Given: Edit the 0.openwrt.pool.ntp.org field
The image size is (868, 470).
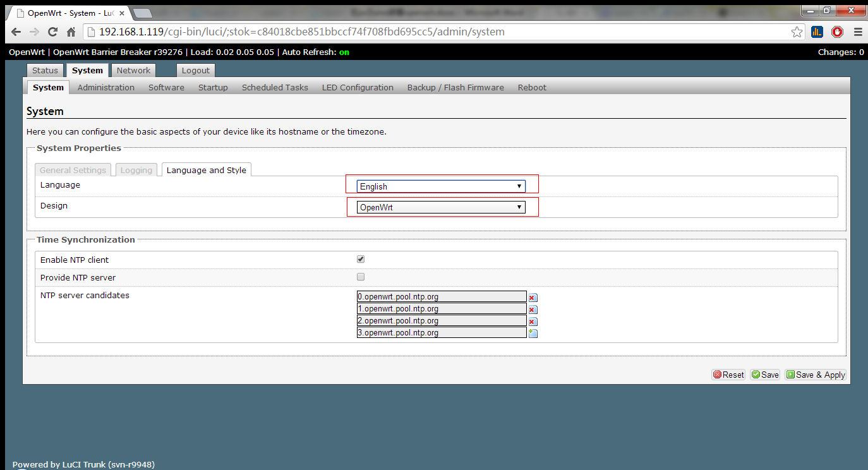Looking at the screenshot, I should point(442,296).
